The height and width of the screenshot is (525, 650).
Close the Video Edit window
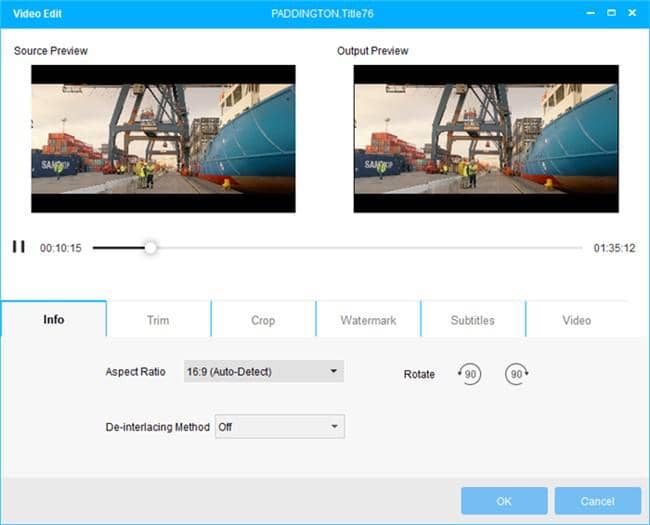click(632, 13)
